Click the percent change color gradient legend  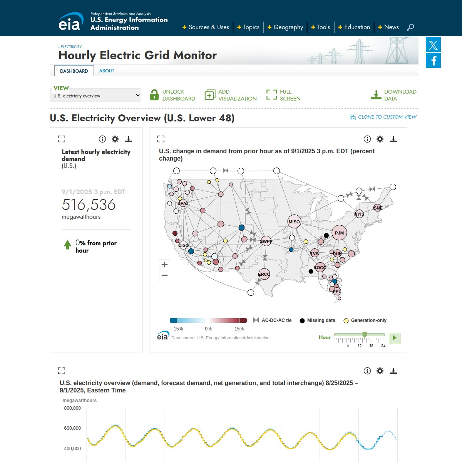coord(208,320)
